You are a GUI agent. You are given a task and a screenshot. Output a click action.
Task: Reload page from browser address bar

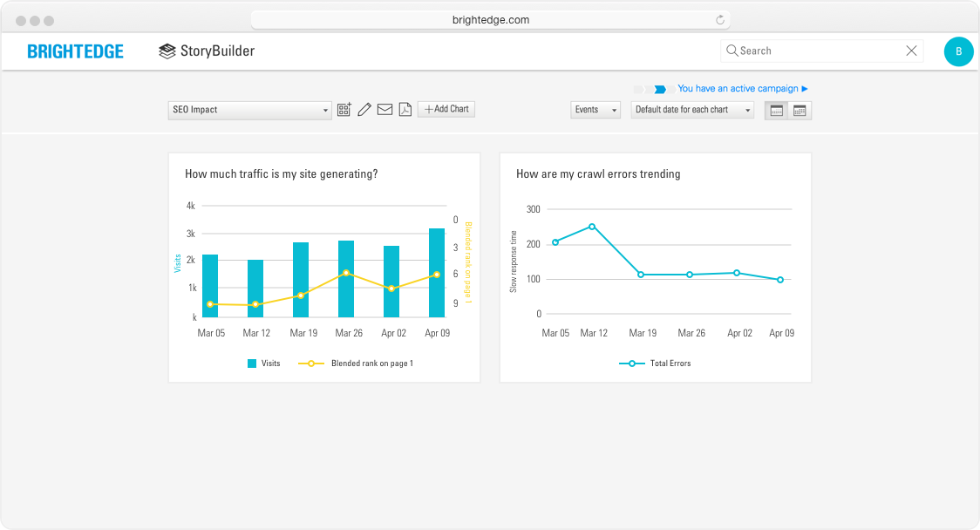(x=720, y=20)
